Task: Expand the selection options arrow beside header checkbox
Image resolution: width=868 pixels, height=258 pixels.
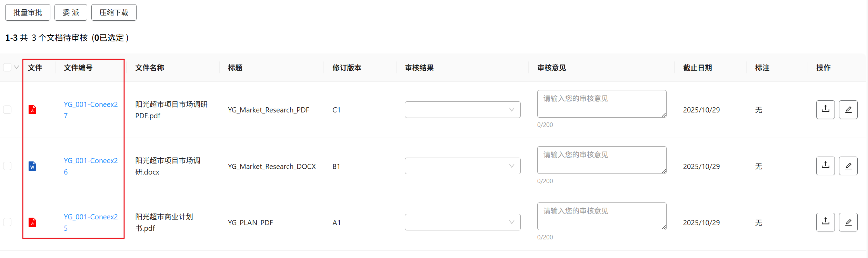Action: (x=17, y=67)
